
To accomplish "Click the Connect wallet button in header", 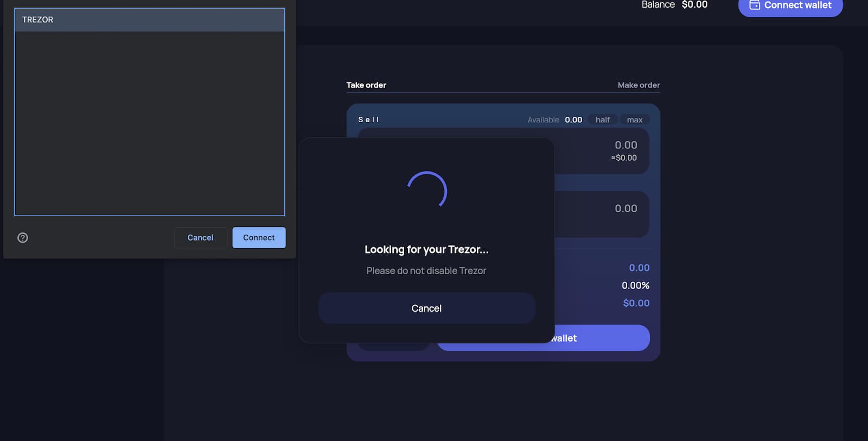I will 790,5.
